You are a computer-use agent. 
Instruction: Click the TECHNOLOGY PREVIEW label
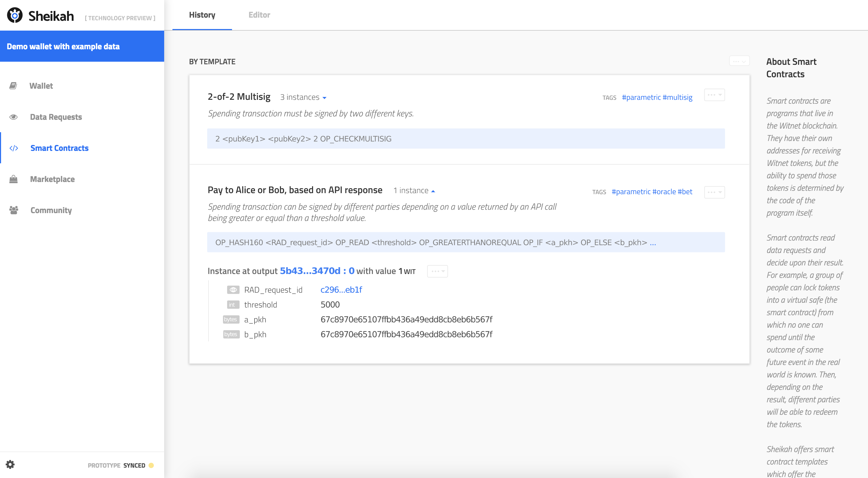click(x=120, y=18)
